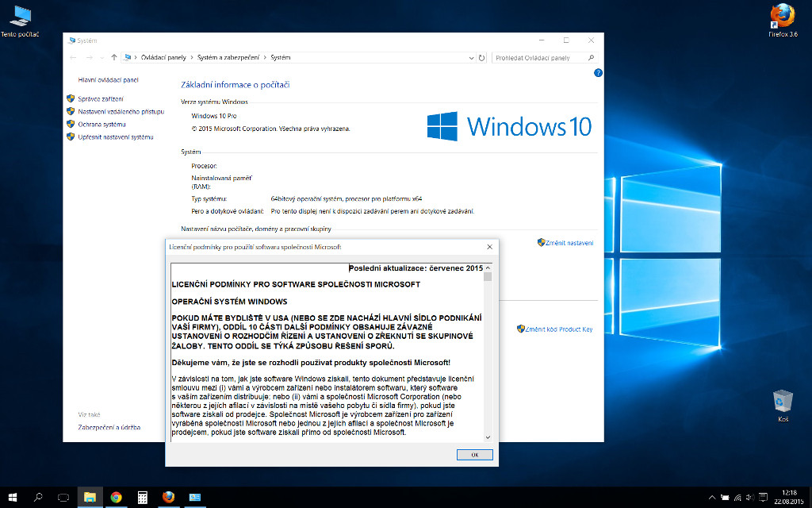
Task: Open Upřesnit nastavení systému link
Action: pos(116,137)
